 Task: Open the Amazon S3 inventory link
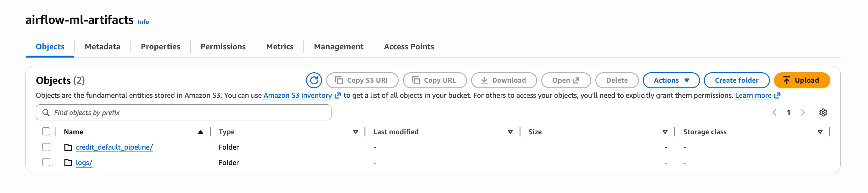[298, 95]
